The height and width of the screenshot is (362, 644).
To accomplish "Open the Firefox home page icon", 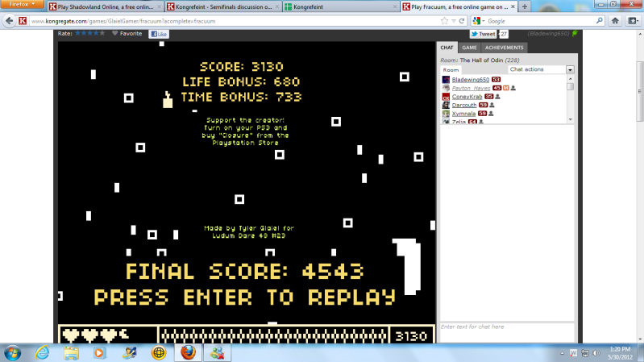I will (x=615, y=21).
